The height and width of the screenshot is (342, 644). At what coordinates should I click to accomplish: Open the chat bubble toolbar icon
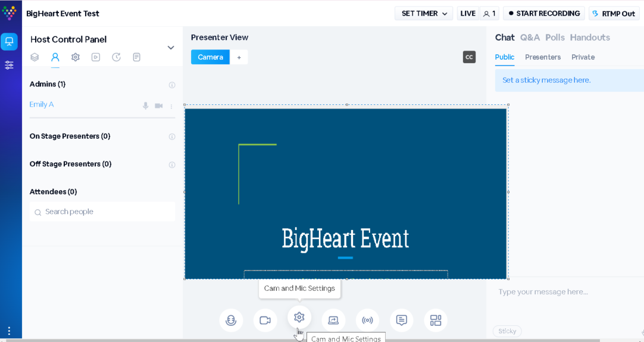(x=401, y=320)
